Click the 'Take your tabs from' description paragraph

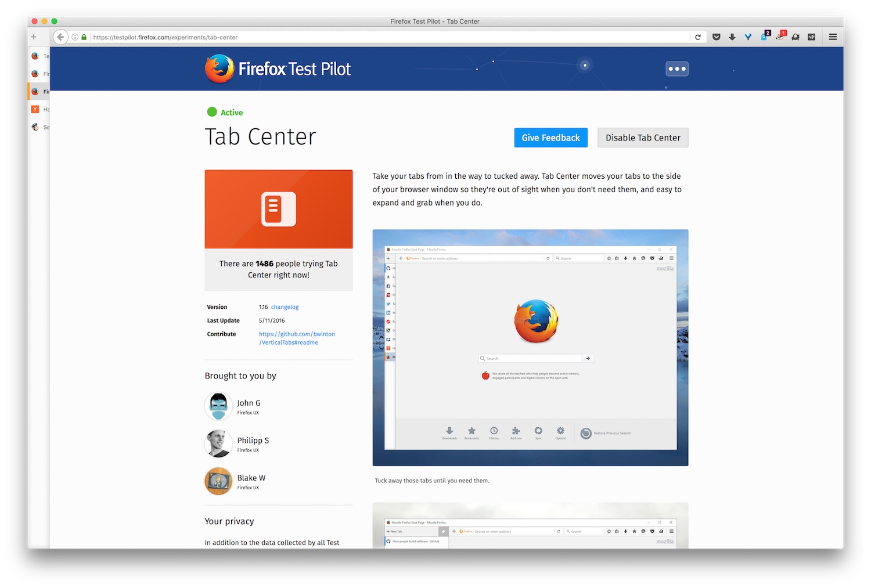pyautogui.click(x=527, y=189)
